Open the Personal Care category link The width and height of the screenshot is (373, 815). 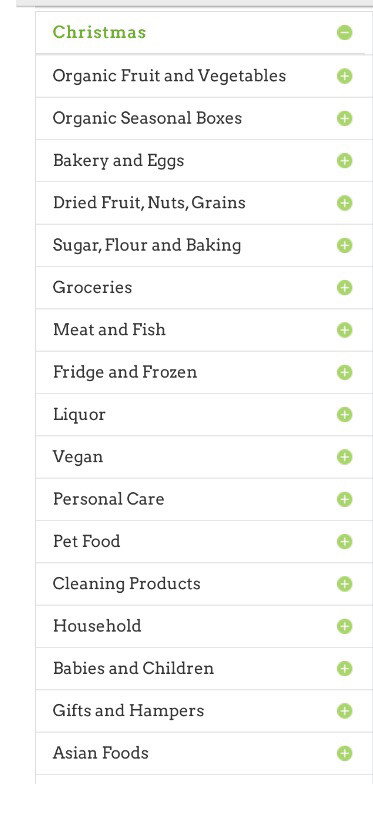109,499
